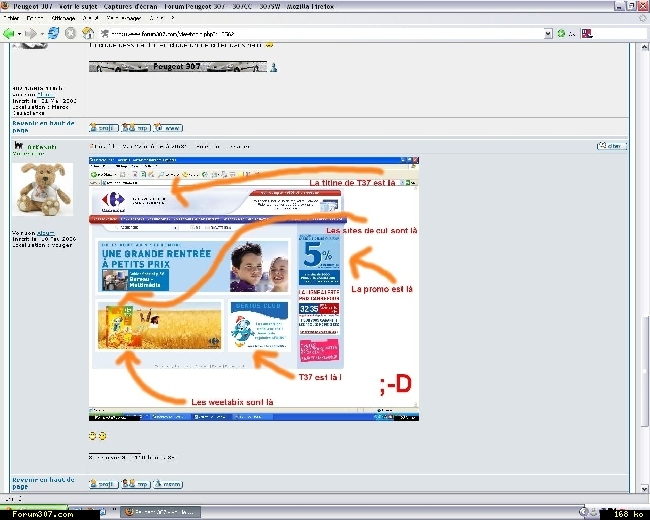
Task: Click the msnm button under screenshot post
Action: point(168,484)
